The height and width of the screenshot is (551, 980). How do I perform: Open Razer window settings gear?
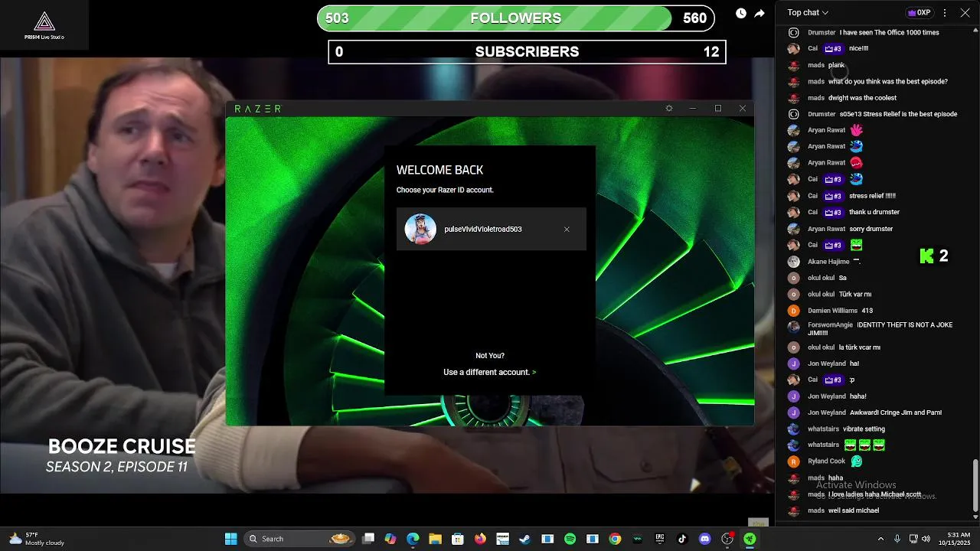[669, 109]
